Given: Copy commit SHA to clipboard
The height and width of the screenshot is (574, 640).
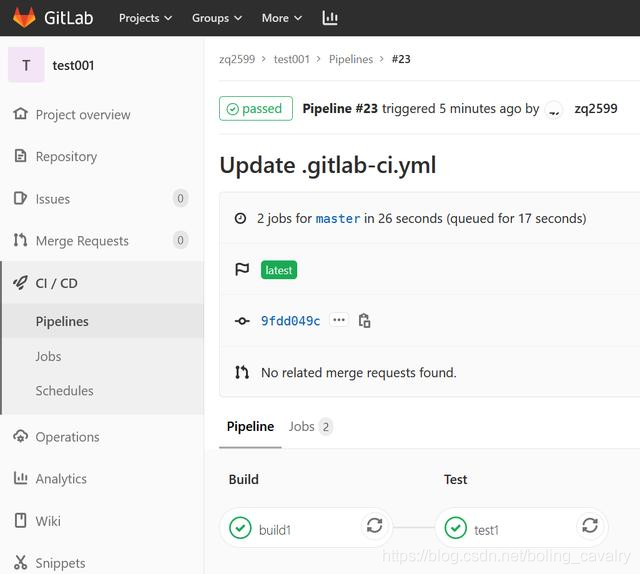Looking at the screenshot, I should click(x=364, y=320).
